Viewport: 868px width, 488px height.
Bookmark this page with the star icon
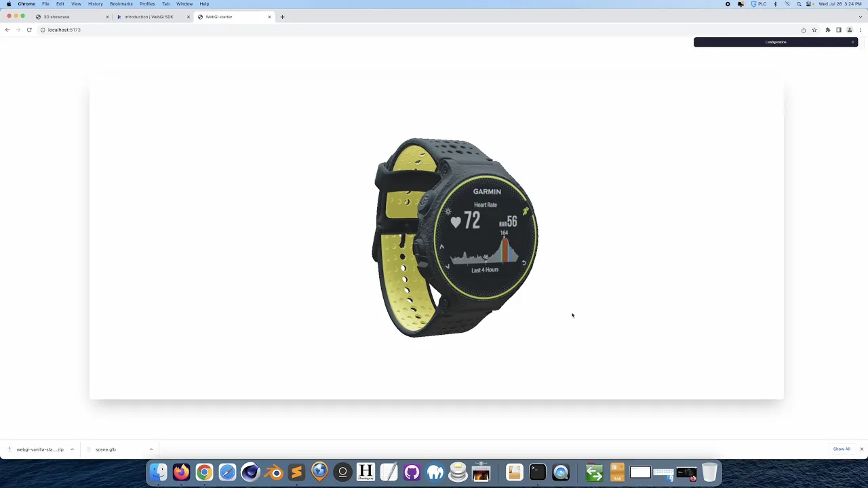tap(814, 30)
